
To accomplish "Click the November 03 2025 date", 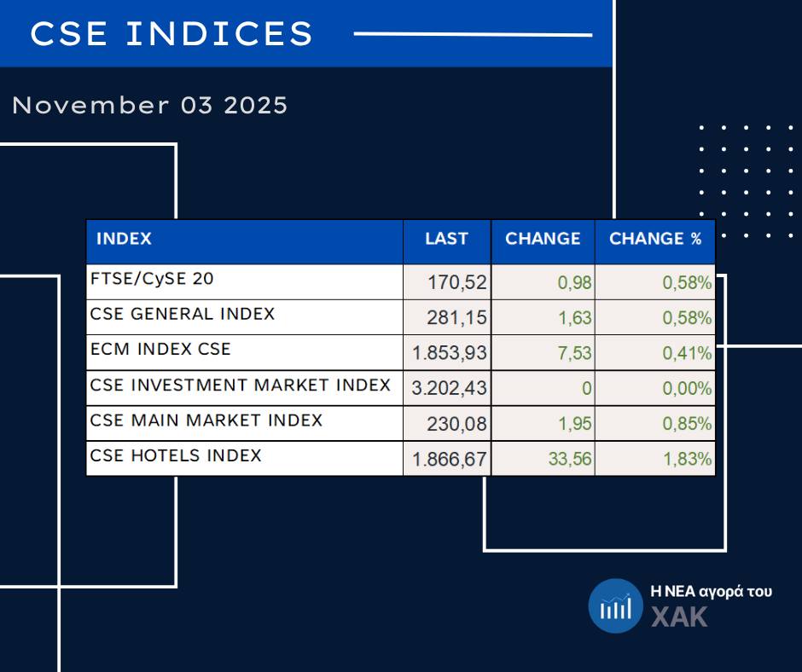I will point(150,106).
